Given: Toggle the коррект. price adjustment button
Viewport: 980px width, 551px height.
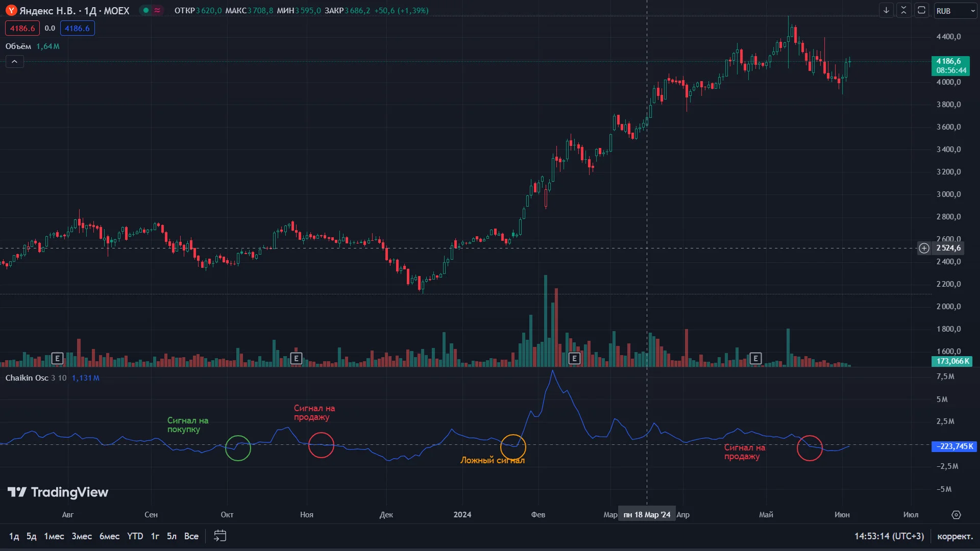Looking at the screenshot, I should point(955,536).
